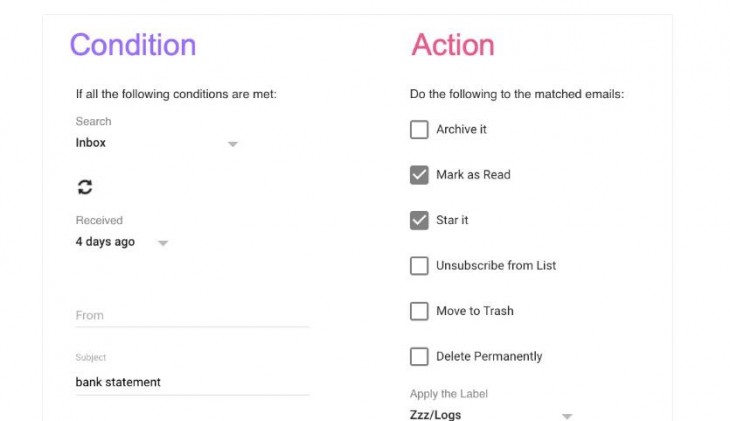Expand the Received 4 days ago dropdown
The width and height of the screenshot is (730, 421).
click(x=162, y=243)
